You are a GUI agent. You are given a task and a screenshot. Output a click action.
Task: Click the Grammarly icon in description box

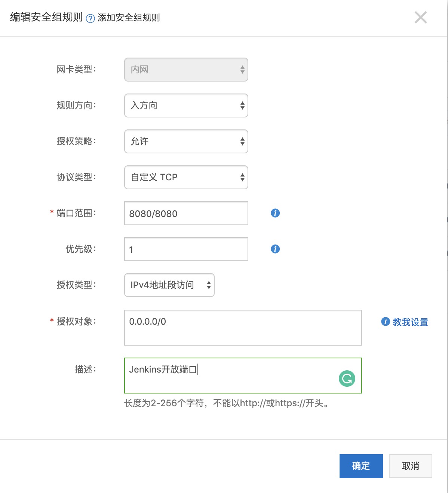tap(347, 379)
